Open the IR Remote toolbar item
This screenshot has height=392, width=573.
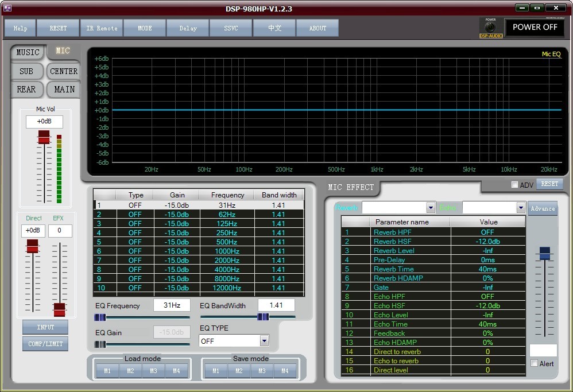pyautogui.click(x=102, y=28)
